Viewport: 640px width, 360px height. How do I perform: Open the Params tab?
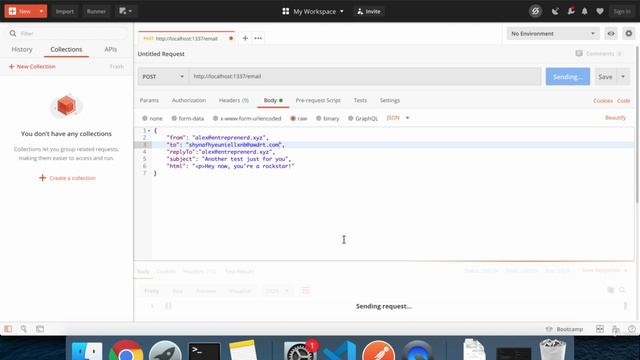[x=149, y=100]
